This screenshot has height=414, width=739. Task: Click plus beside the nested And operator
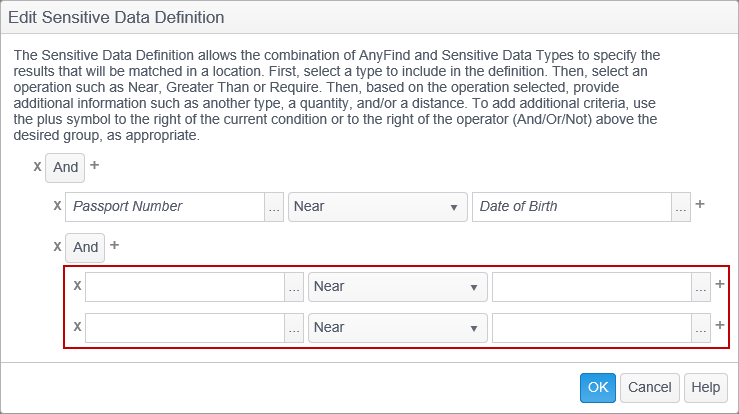[115, 245]
